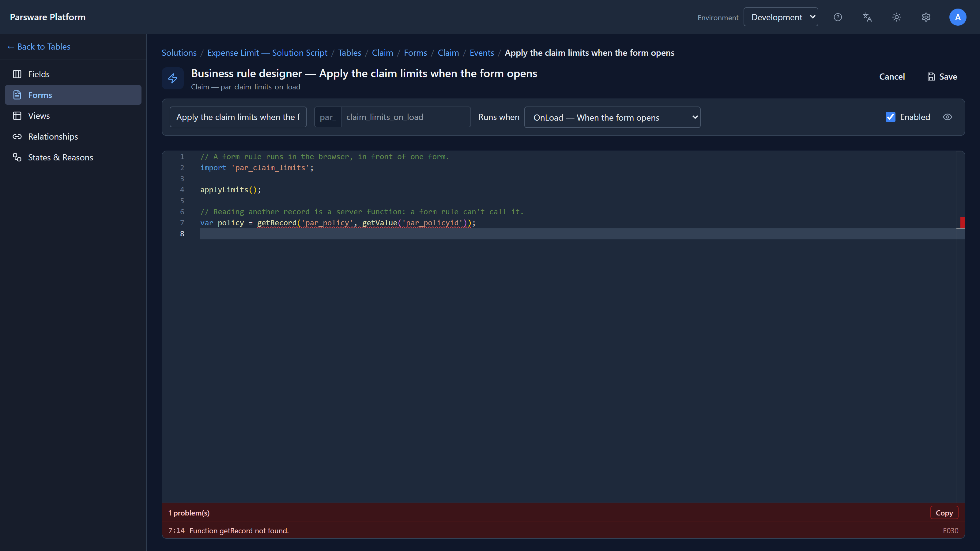This screenshot has width=980, height=551.
Task: Save the business rule
Action: (x=942, y=77)
